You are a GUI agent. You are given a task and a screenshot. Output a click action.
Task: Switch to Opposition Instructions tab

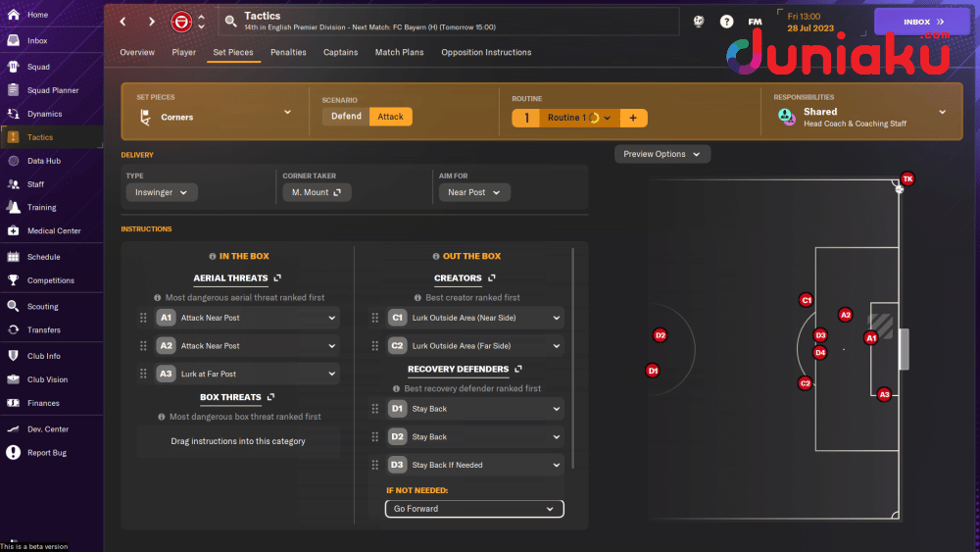486,53
